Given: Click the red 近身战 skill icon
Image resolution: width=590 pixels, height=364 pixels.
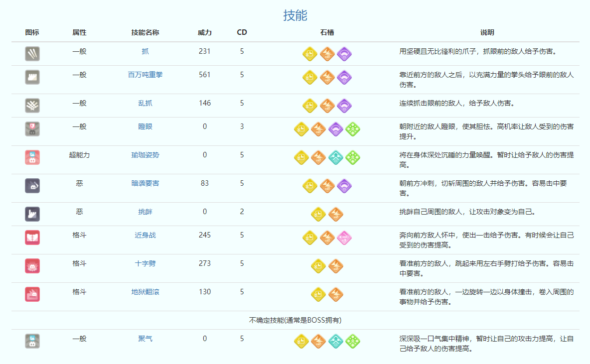Looking at the screenshot, I should pos(32,238).
